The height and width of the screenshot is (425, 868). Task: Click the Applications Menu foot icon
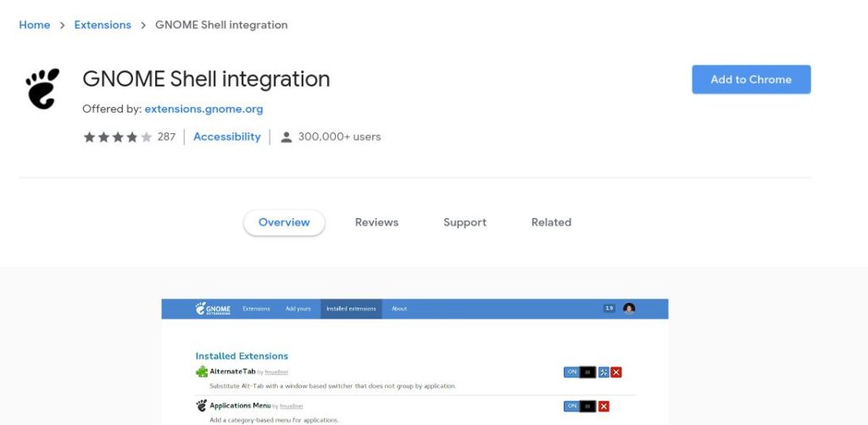click(202, 405)
